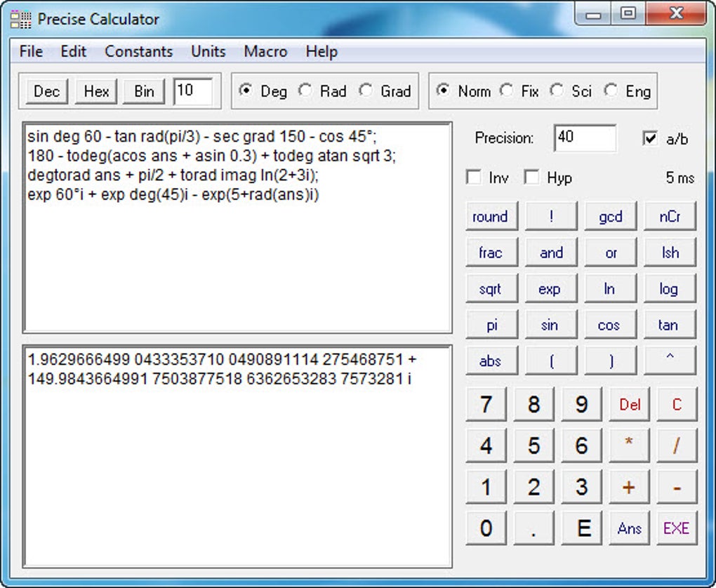
Task: Select the Deg angle mode
Action: click(263, 91)
